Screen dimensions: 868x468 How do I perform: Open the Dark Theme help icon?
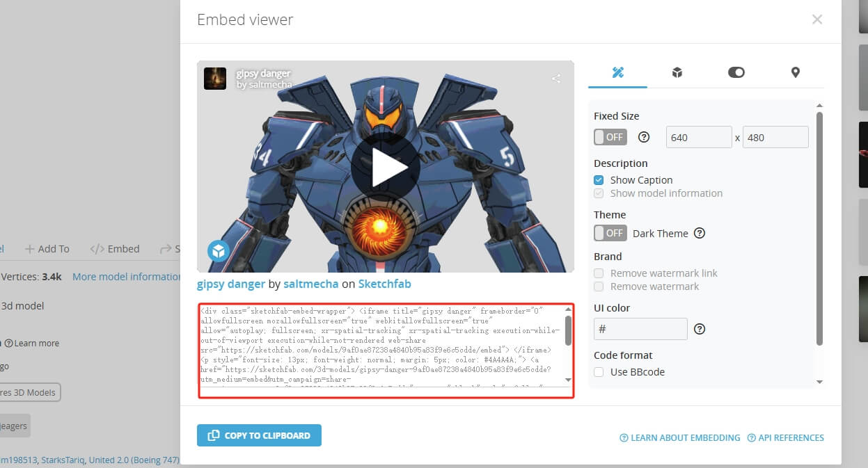pos(700,234)
